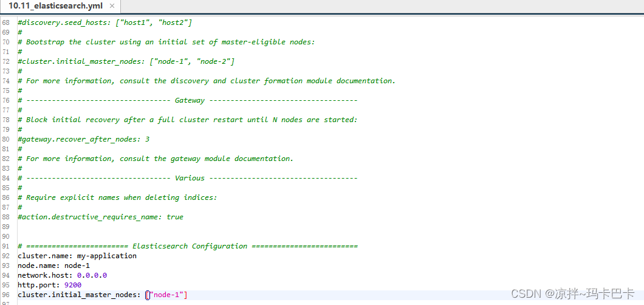The width and height of the screenshot is (644, 305).
Task: Click the "node-1" value on line 96
Action: point(166,295)
